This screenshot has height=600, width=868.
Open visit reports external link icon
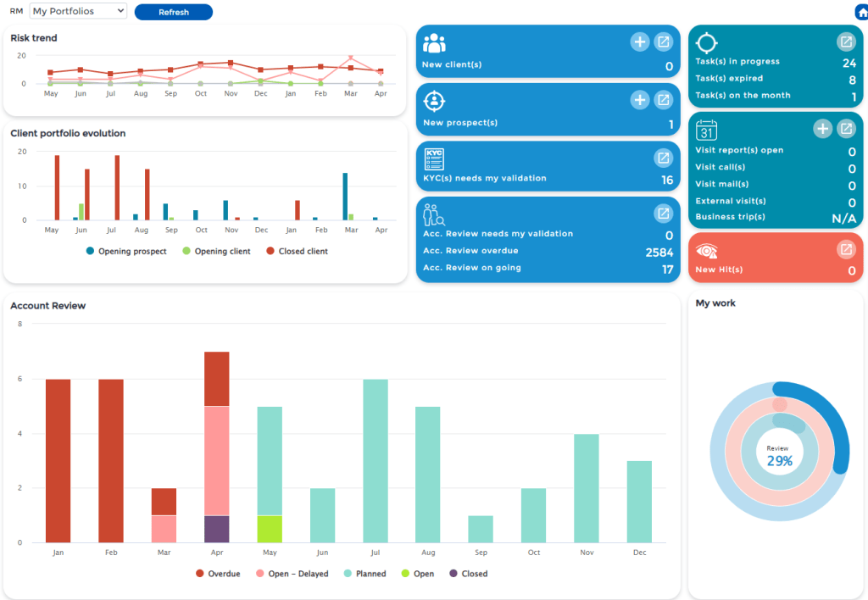pyautogui.click(x=846, y=129)
